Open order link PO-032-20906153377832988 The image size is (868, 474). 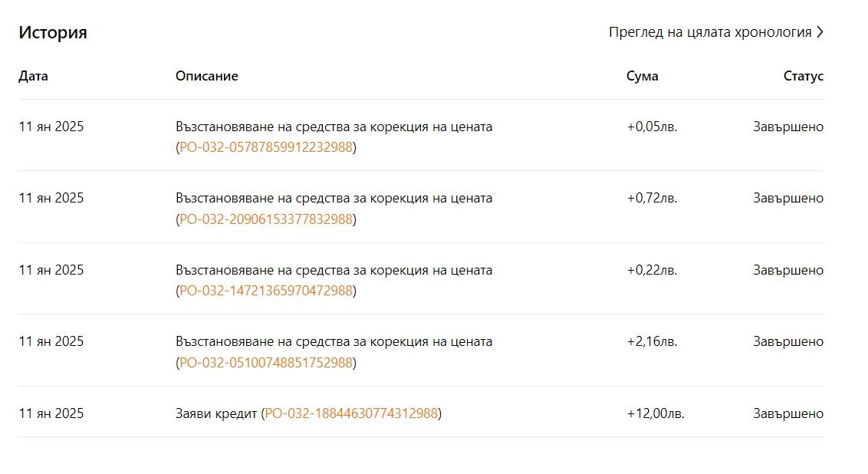[x=266, y=219]
